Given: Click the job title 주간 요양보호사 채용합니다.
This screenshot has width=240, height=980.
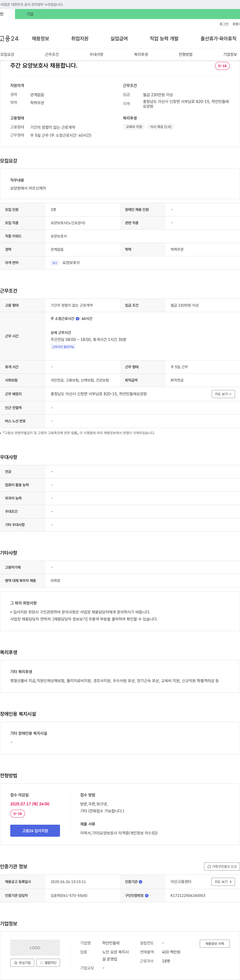Looking at the screenshot, I should point(44,65).
